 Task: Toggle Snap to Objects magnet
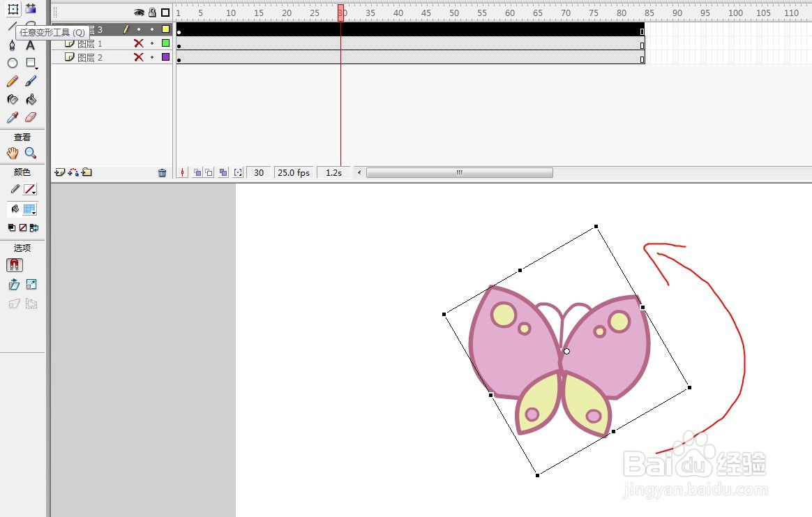pos(14,265)
